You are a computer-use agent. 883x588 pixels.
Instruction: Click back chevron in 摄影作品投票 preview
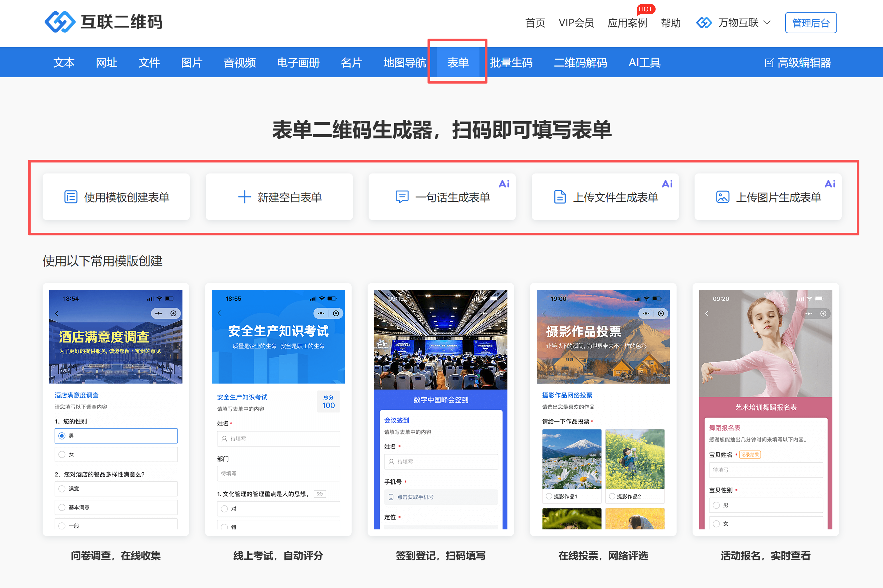click(x=544, y=313)
